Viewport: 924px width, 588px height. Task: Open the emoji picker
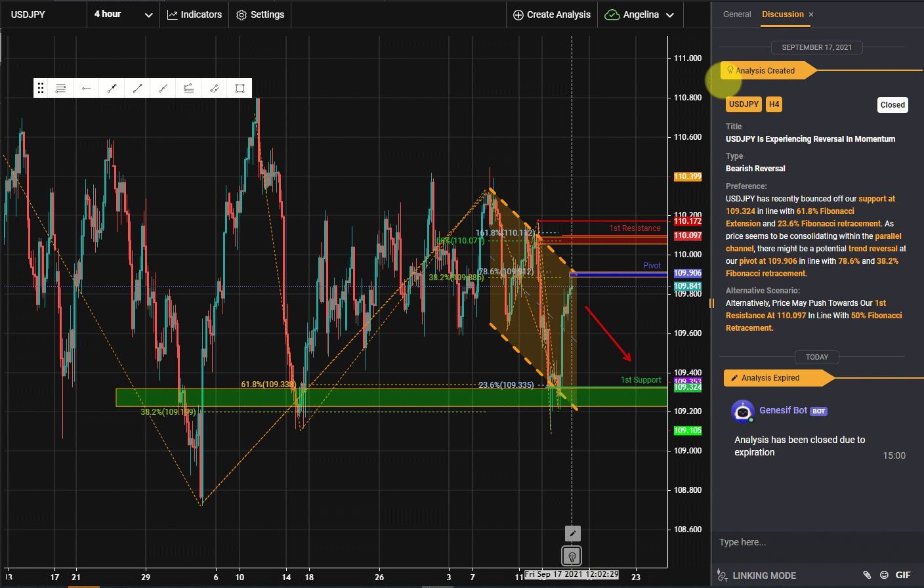[x=884, y=575]
